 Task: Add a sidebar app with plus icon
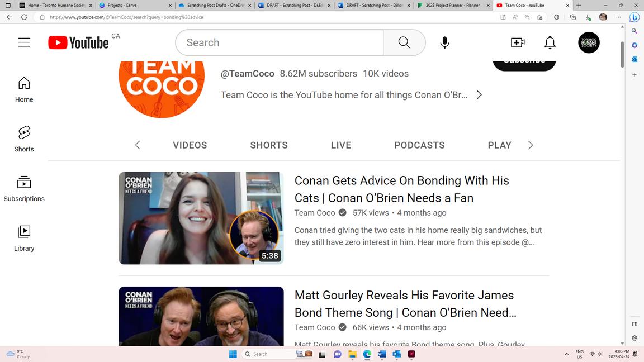(634, 75)
